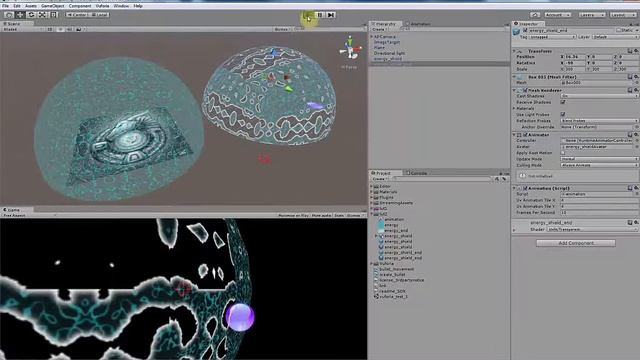Click the Play button
The width and height of the screenshot is (640, 360).
point(308,15)
